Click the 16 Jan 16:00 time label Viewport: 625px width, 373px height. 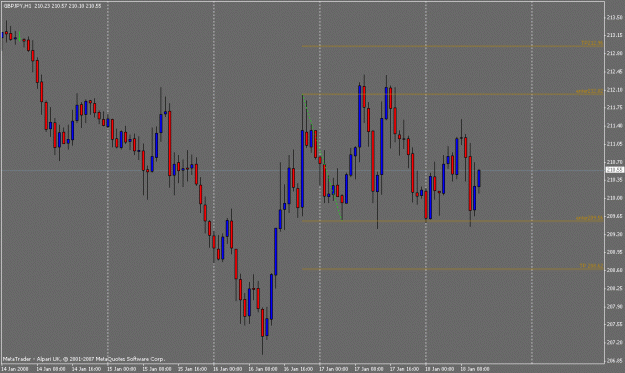click(x=299, y=369)
